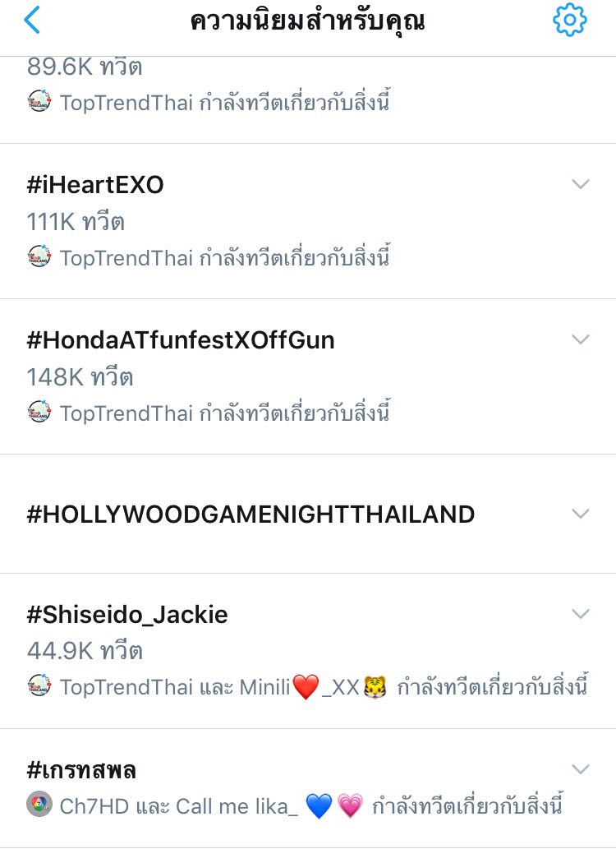Tap the 111K tweets count
Screen dimensions: 616x849
[76, 222]
